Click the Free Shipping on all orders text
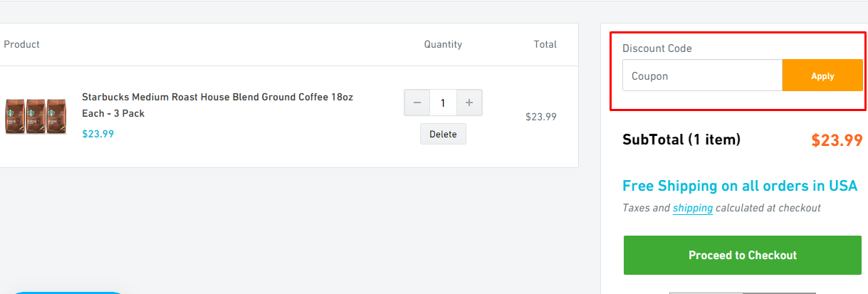This screenshot has width=868, height=294. (740, 186)
